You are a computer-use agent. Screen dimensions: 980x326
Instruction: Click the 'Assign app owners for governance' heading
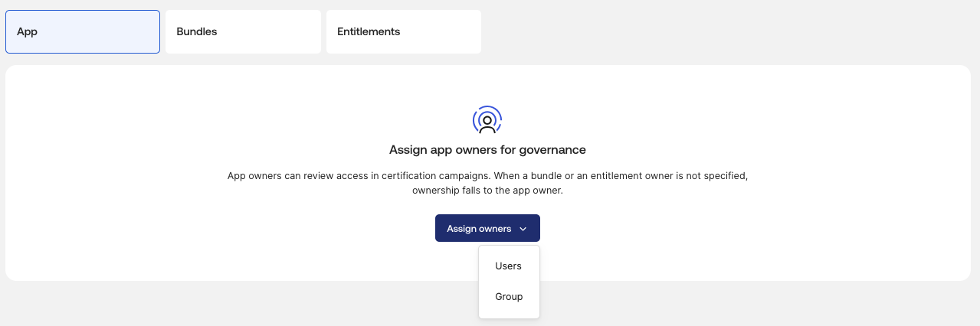pyautogui.click(x=487, y=150)
